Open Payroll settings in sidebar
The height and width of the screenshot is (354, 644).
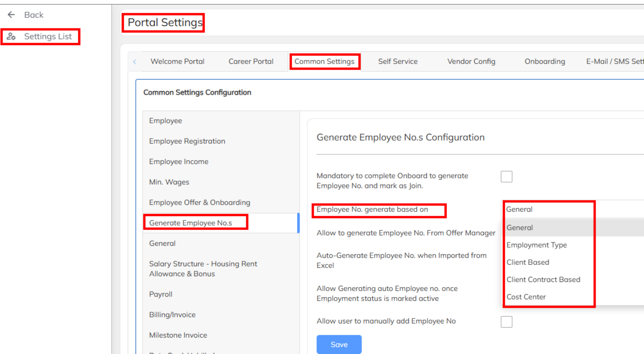point(161,294)
